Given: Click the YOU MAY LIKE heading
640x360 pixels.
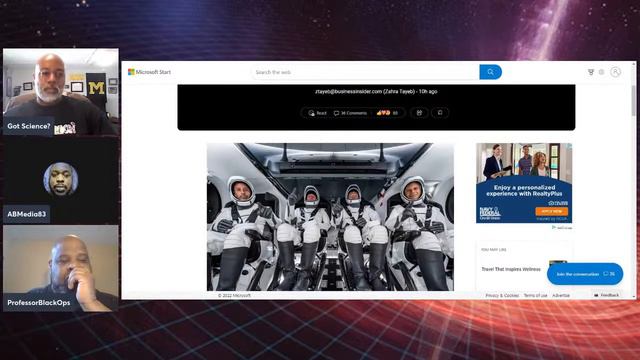Looking at the screenshot, I should [493, 249].
